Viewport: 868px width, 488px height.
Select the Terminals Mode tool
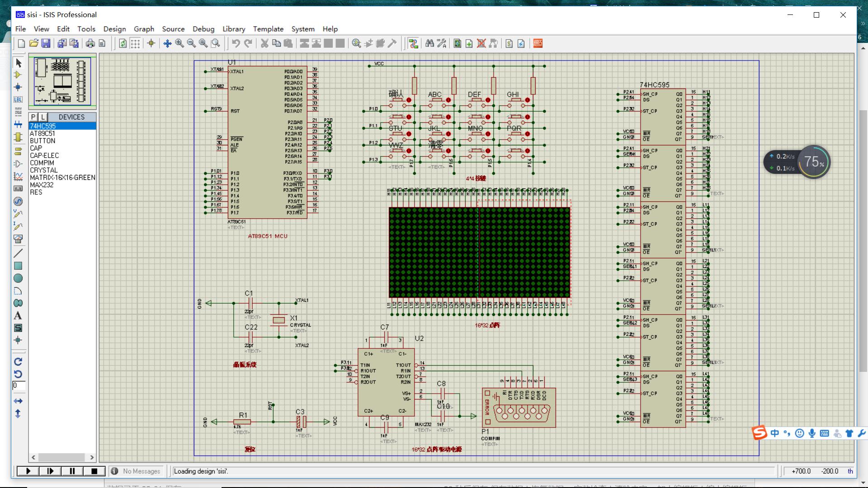(18, 151)
